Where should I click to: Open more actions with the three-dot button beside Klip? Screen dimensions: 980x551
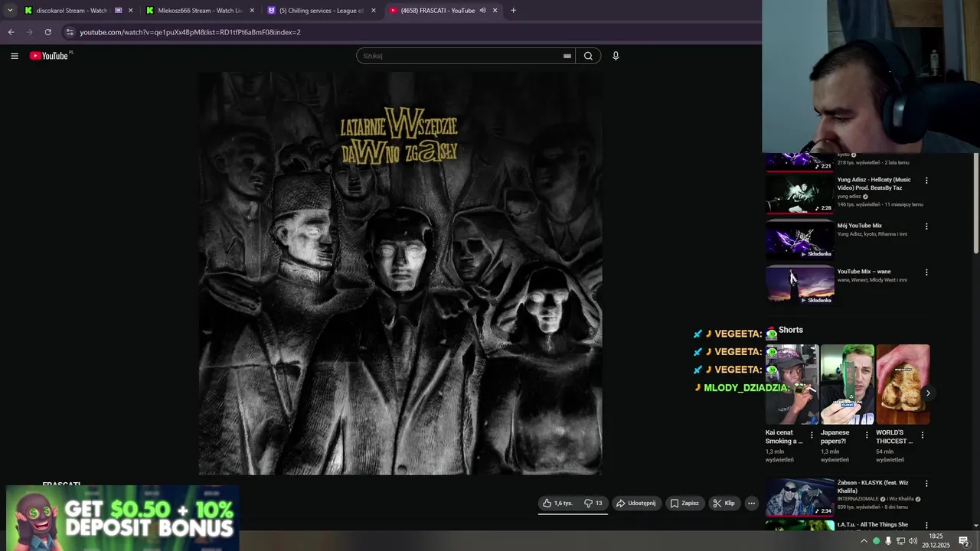(752, 503)
